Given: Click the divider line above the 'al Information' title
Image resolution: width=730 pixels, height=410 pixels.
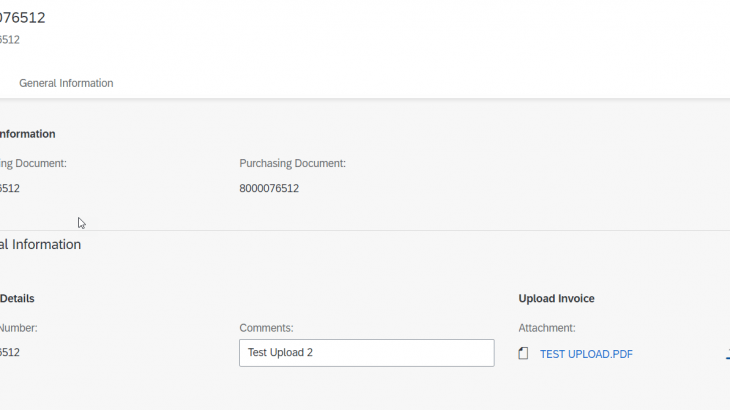Looking at the screenshot, I should pos(365,230).
